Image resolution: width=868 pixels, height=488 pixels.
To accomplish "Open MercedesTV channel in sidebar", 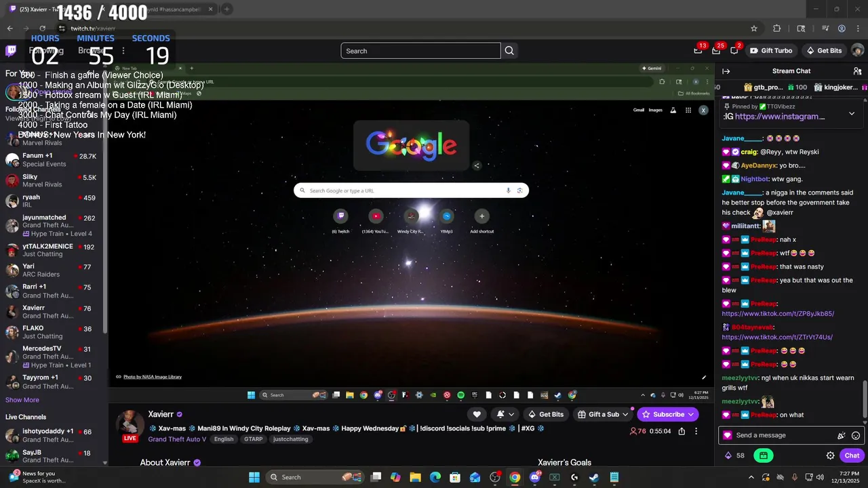I will tap(53, 357).
